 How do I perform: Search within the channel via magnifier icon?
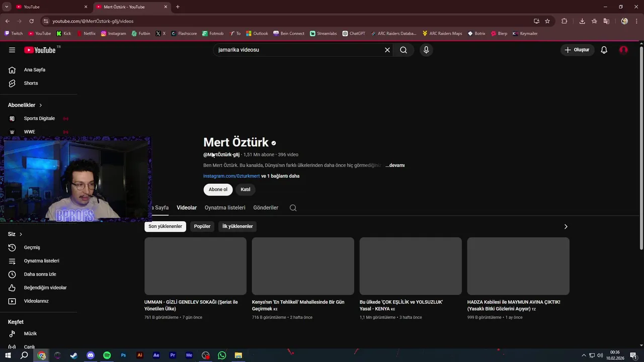[293, 208]
